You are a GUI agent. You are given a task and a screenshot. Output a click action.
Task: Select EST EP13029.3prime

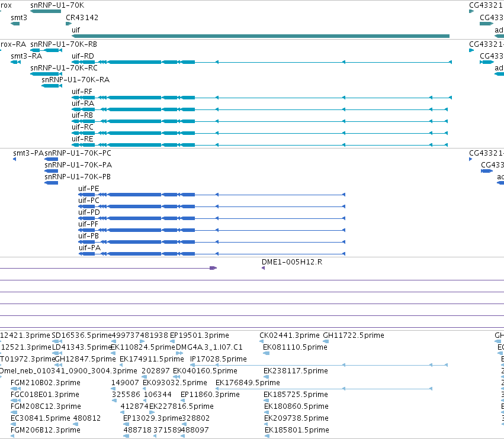[126, 424]
